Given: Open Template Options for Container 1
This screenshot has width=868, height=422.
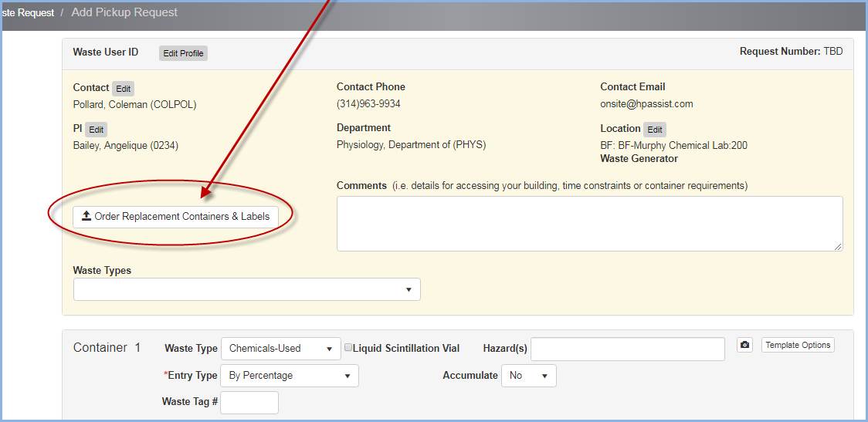Looking at the screenshot, I should coord(798,345).
